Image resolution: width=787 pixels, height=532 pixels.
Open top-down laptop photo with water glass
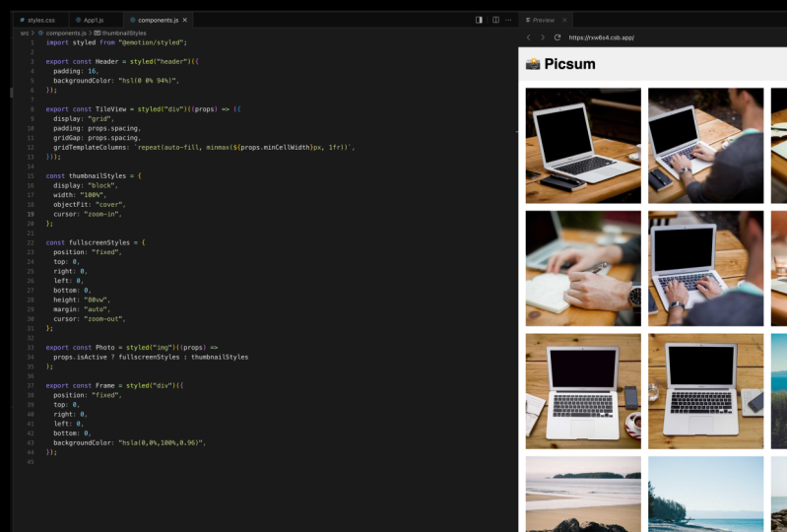(705, 391)
